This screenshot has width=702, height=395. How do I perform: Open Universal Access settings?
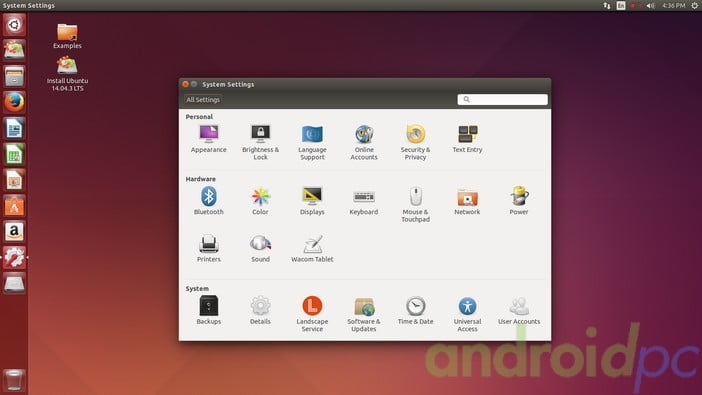point(467,314)
